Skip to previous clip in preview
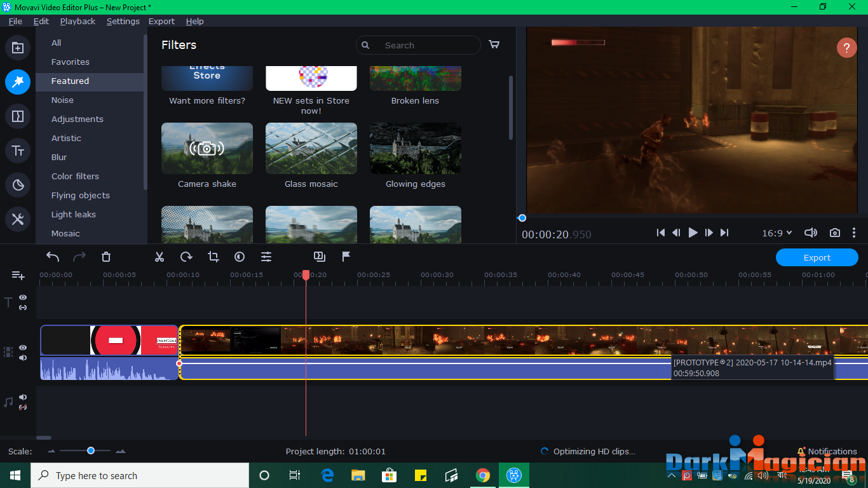The image size is (868, 488). tap(661, 233)
